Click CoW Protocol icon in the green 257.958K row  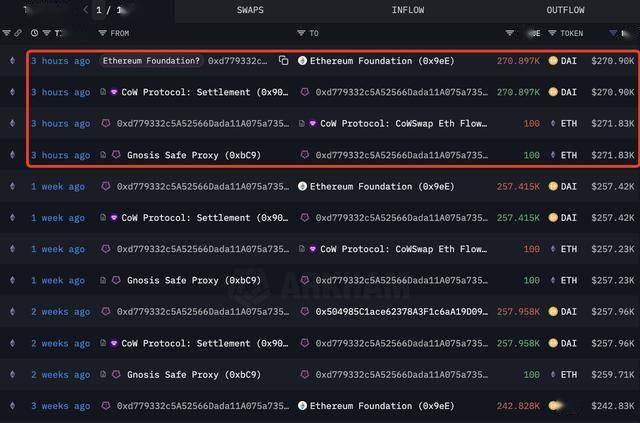pos(114,343)
